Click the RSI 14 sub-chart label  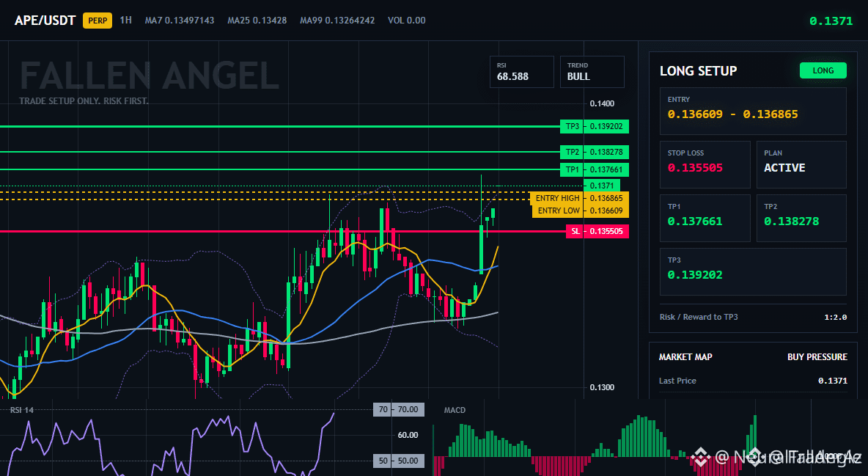(x=22, y=410)
